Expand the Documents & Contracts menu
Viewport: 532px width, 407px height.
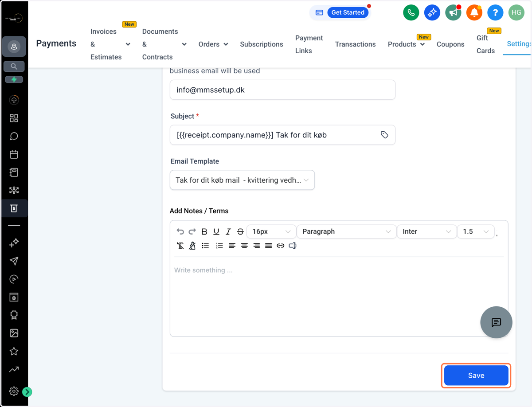coord(164,44)
